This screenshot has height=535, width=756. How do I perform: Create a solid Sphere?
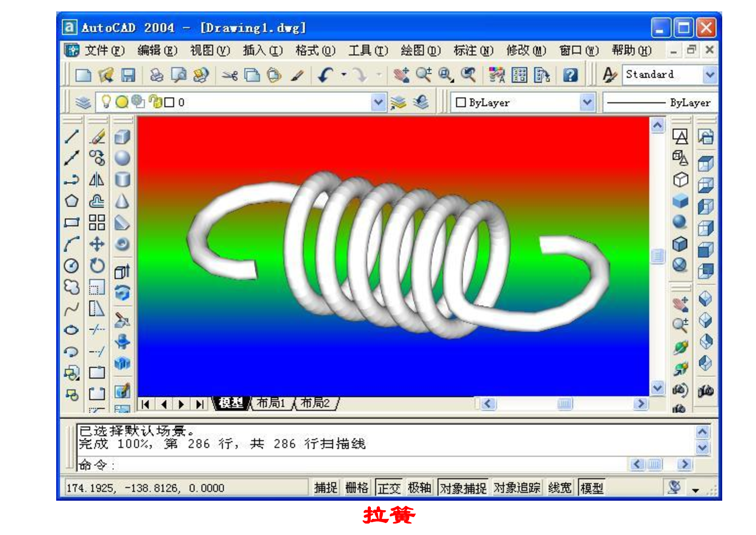coord(122,158)
